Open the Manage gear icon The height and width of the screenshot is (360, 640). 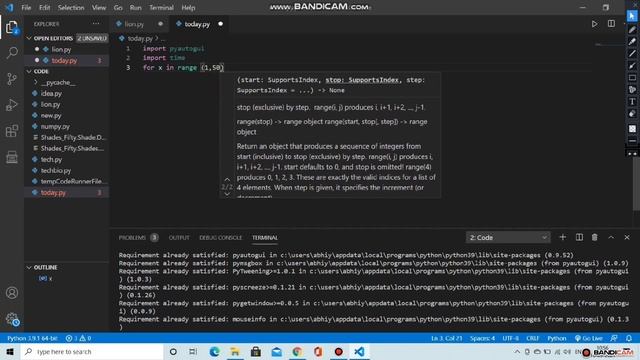12,319
